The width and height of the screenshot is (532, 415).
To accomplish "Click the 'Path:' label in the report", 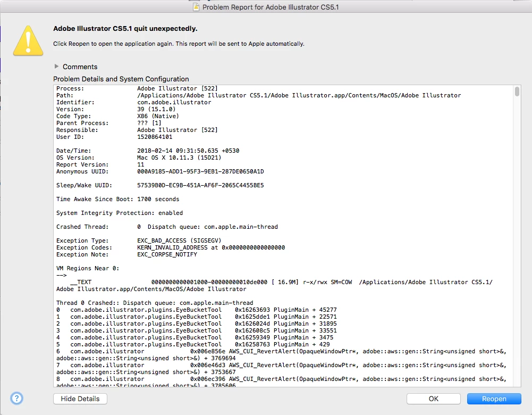I will pyautogui.click(x=64, y=95).
